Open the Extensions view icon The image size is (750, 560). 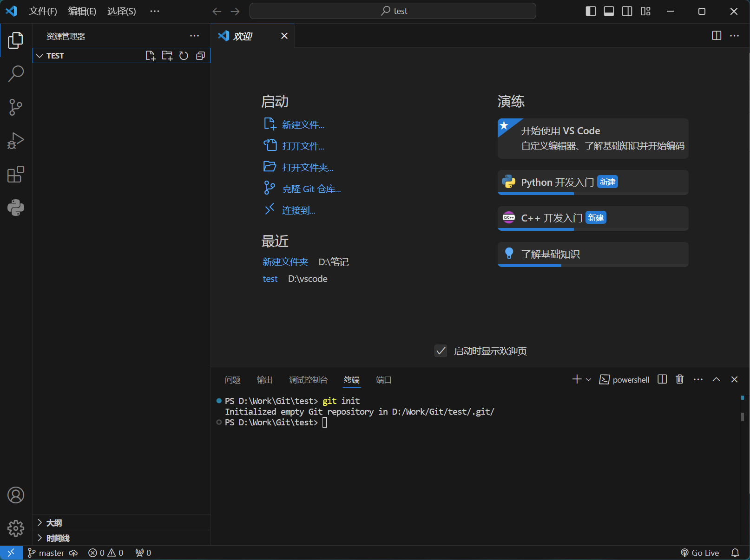[16, 174]
